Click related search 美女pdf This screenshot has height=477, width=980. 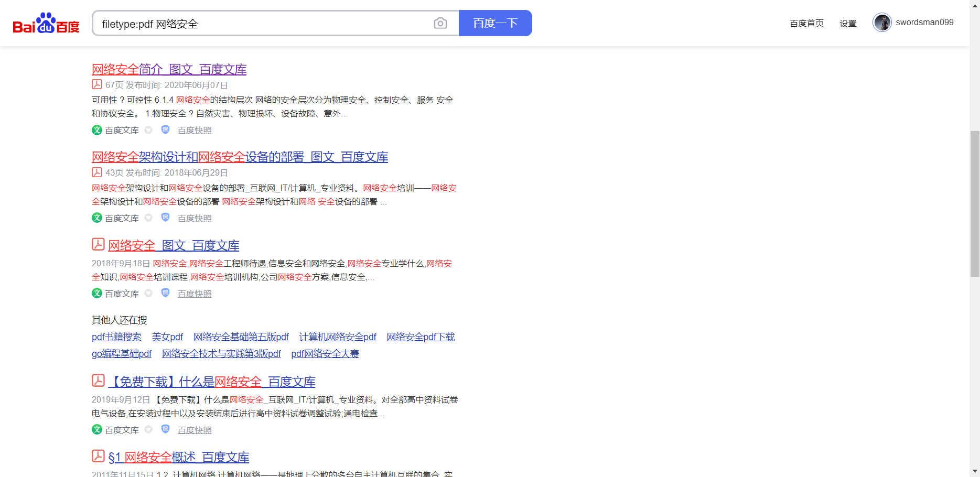[167, 337]
